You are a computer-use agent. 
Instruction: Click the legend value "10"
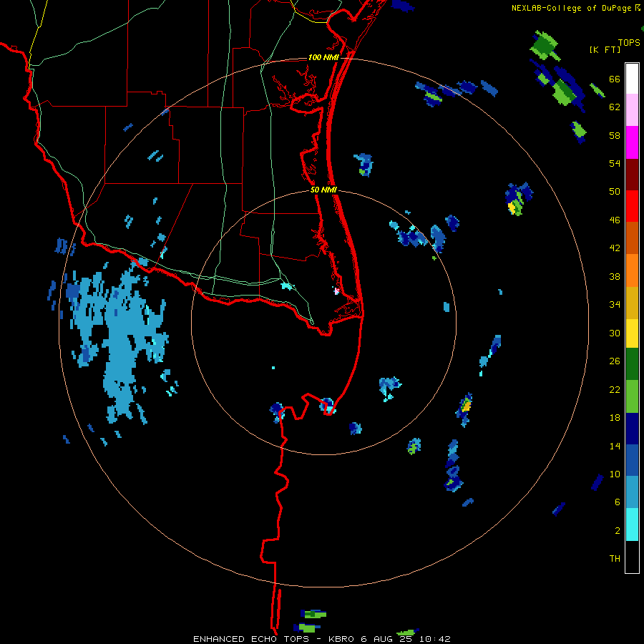[x=615, y=474]
